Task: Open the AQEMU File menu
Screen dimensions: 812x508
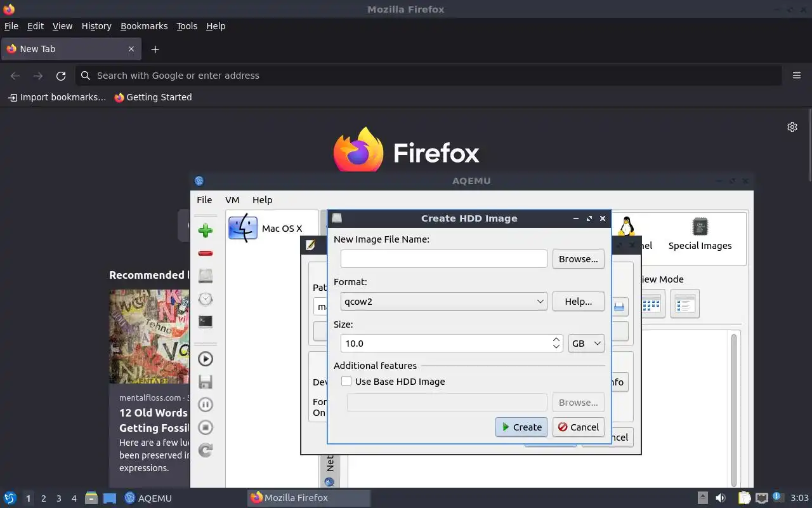Action: click(x=204, y=199)
